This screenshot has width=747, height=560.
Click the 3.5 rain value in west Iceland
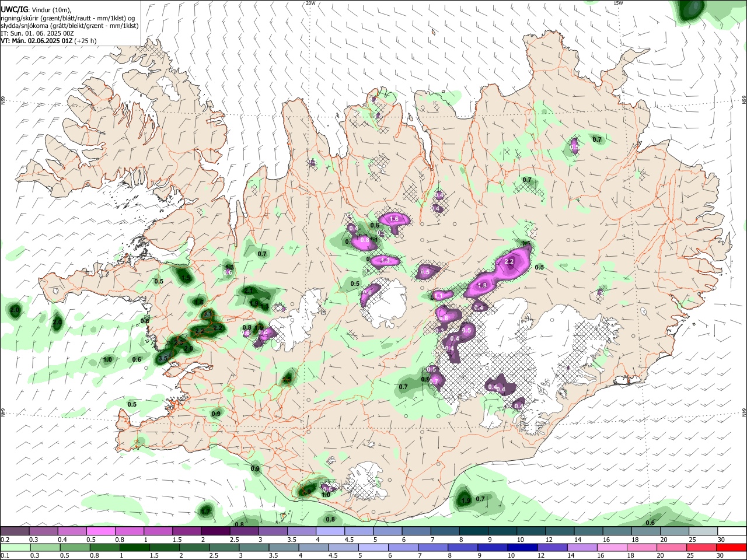pos(163,358)
